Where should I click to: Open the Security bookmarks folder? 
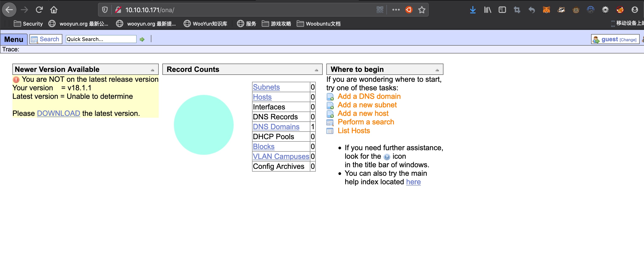(x=28, y=24)
